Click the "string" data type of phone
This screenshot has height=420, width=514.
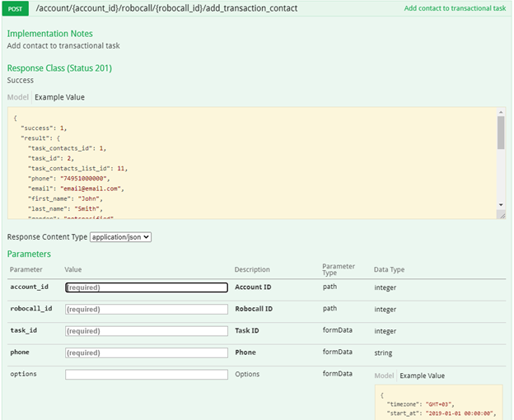[383, 353]
